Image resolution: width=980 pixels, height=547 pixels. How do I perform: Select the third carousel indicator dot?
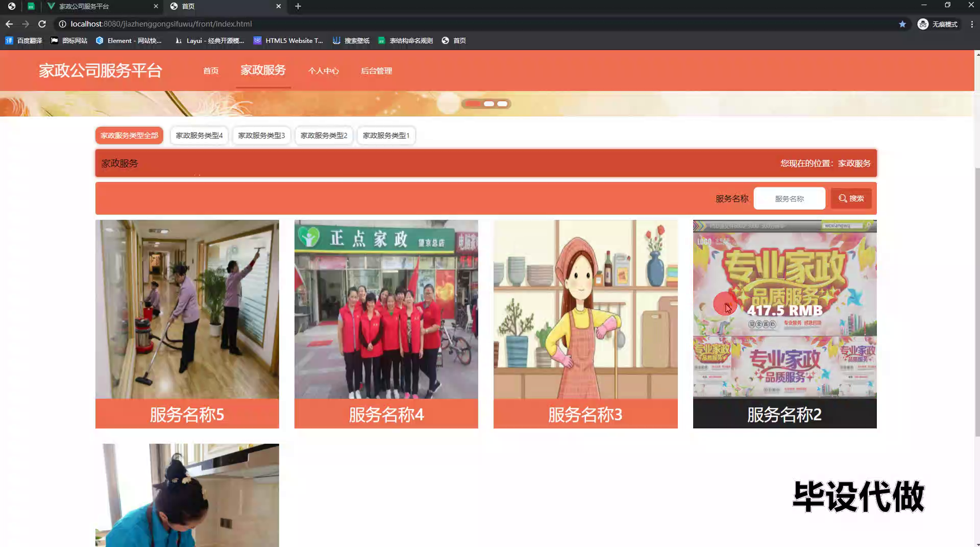click(x=502, y=104)
